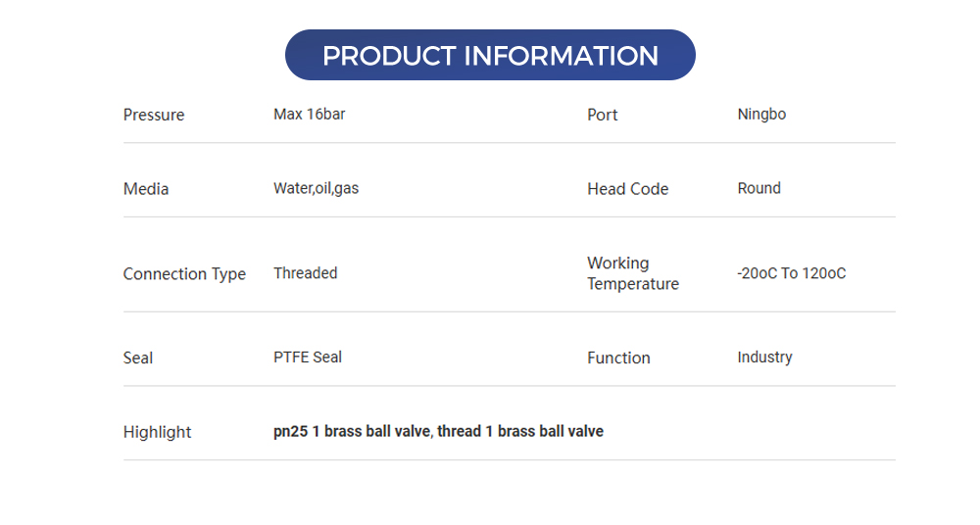The image size is (980, 525).
Task: Select the Function label
Action: pos(618,358)
